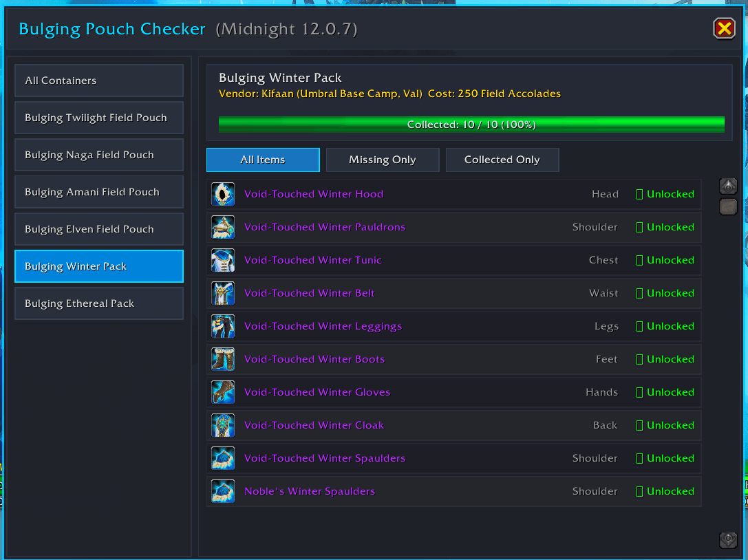Image resolution: width=748 pixels, height=560 pixels.
Task: Open Bulging Naga Field Pouch
Action: 99,155
